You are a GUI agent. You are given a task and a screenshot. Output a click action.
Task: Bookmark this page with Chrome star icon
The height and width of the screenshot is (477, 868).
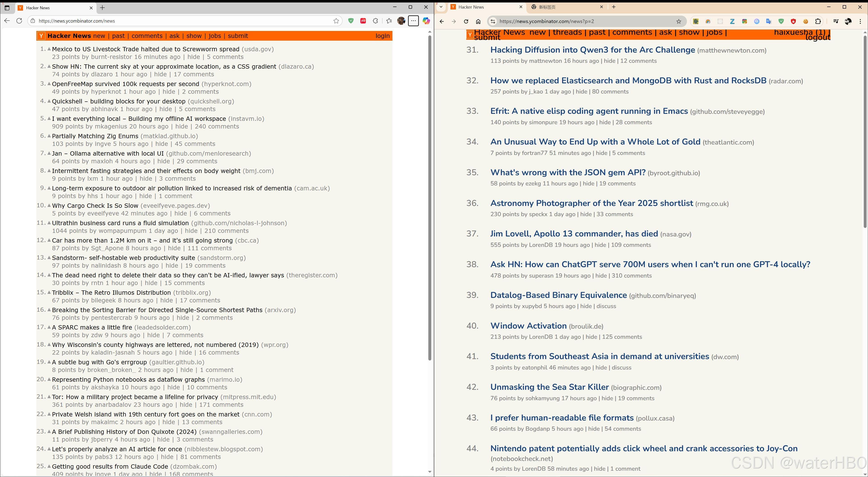(x=679, y=22)
